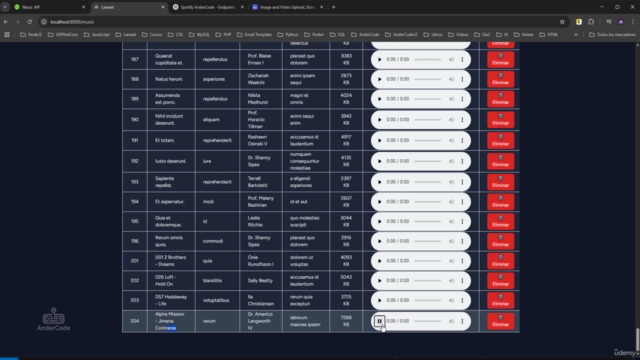Play audio for row 201 2 Brothers Dreams
The width and height of the screenshot is (640, 360).
pyautogui.click(x=380, y=261)
